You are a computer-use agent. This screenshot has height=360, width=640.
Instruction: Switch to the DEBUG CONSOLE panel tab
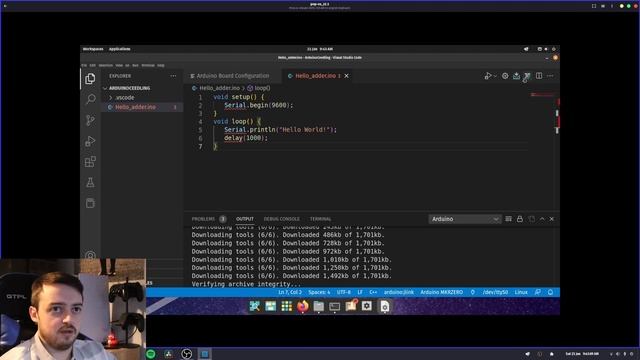point(282,219)
